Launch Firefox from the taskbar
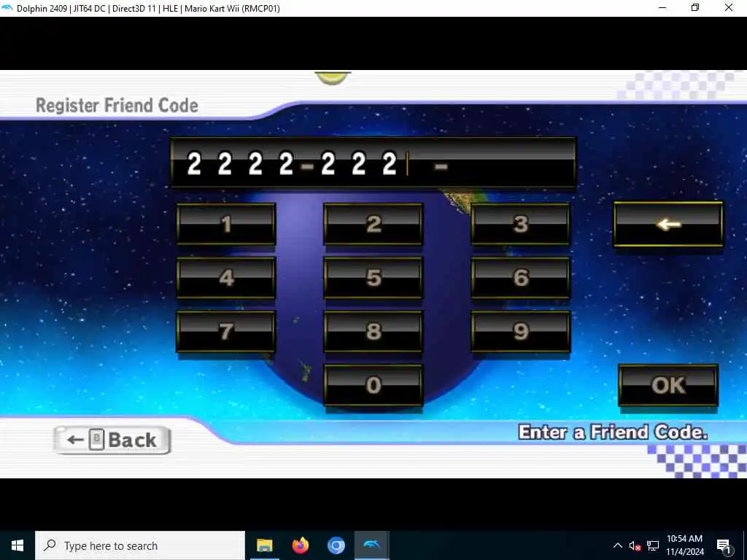 point(300,545)
